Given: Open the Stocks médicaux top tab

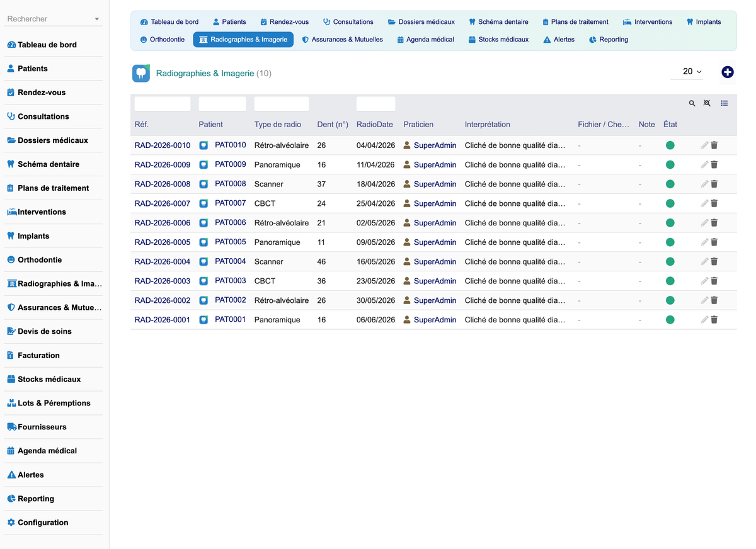Looking at the screenshot, I should [499, 40].
